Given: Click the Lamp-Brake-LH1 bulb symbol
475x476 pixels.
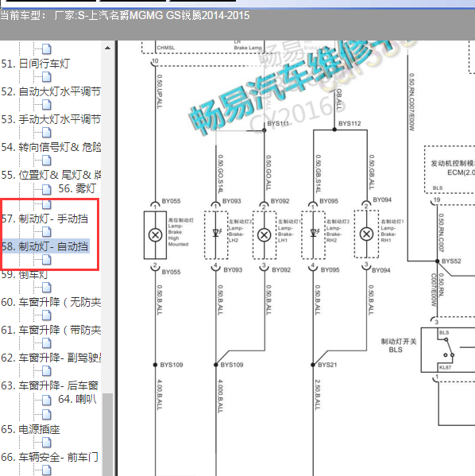Looking at the screenshot, I should point(264,235).
